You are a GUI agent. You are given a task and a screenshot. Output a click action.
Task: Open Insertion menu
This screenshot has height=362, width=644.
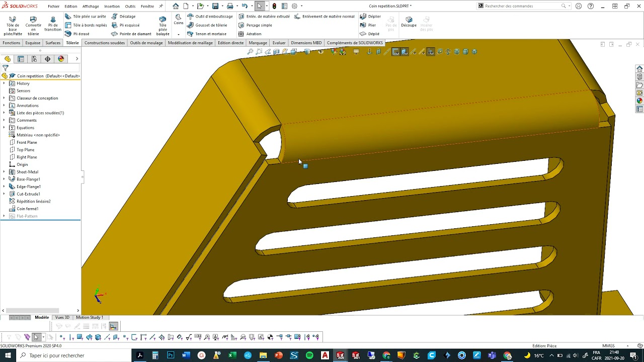click(x=112, y=6)
